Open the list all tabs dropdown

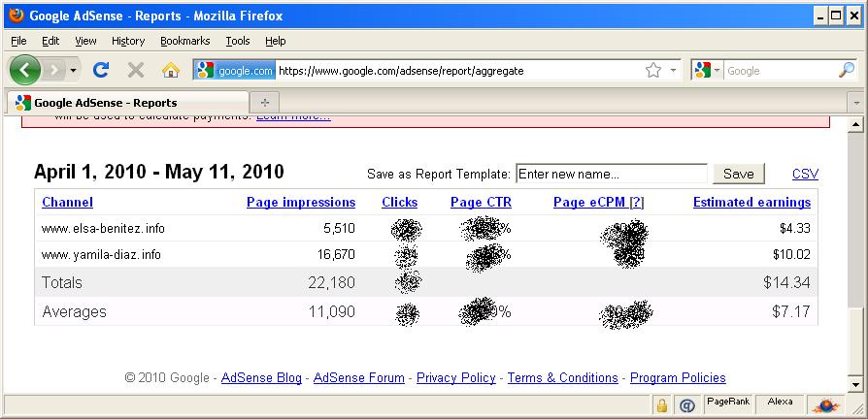coord(857,103)
